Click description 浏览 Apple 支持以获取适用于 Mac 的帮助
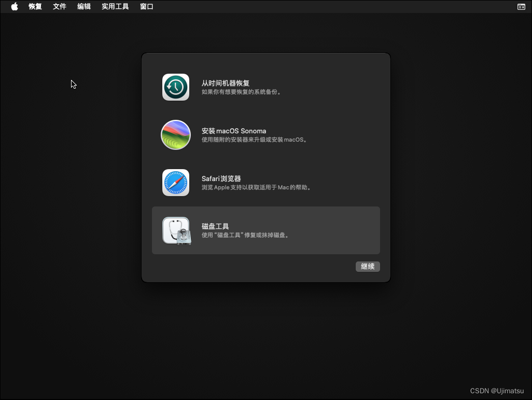This screenshot has width=532, height=400. click(256, 187)
